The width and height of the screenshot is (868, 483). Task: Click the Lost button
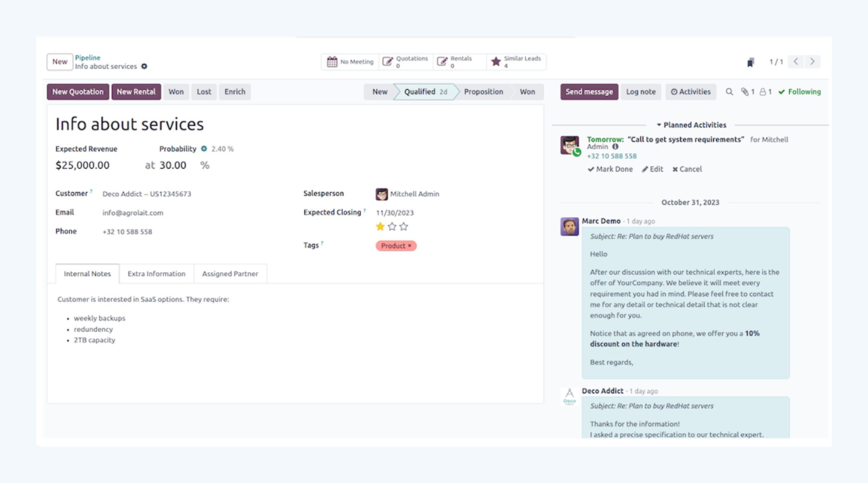click(x=204, y=92)
